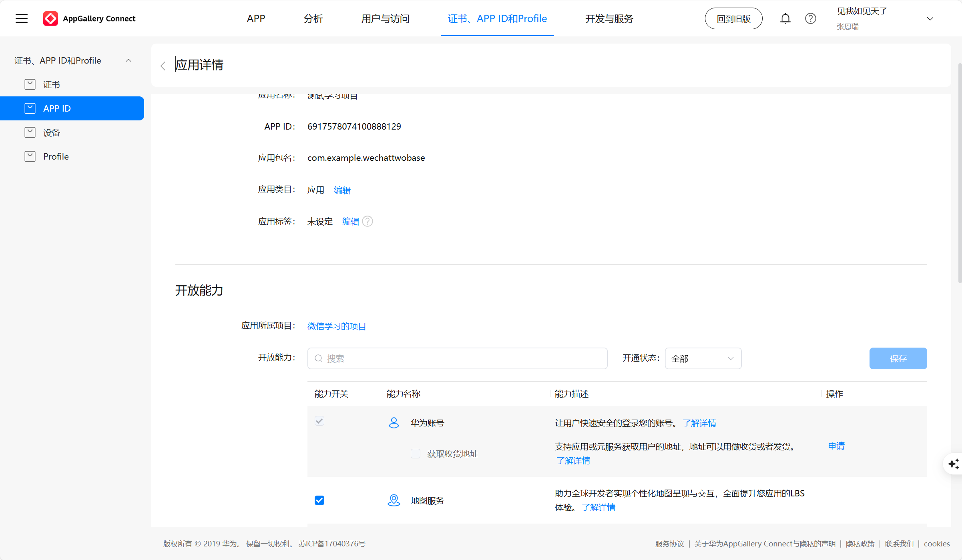This screenshot has width=962, height=560.
Task: Go back using the arrow beside 应用详情
Action: click(163, 66)
